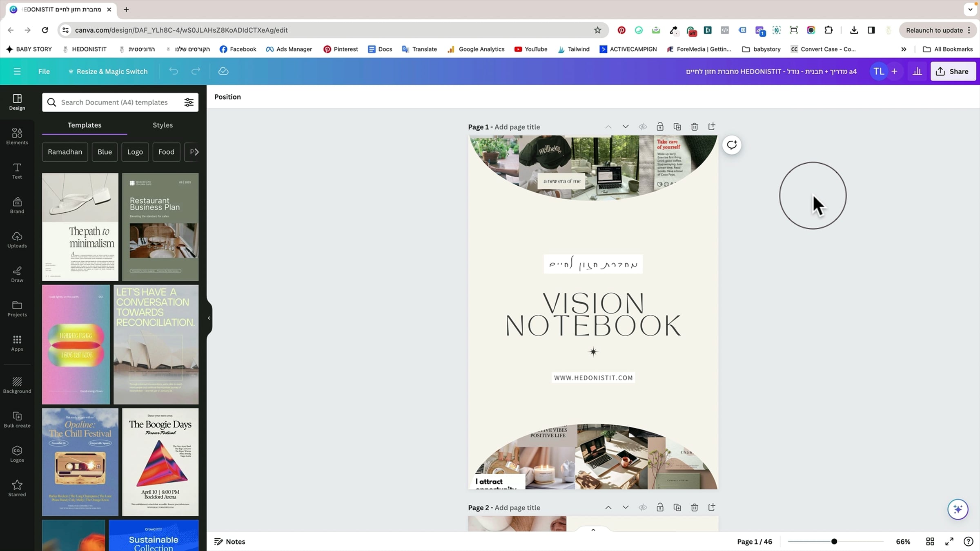This screenshot has width=980, height=551.
Task: Open template search filters
Action: click(x=189, y=102)
